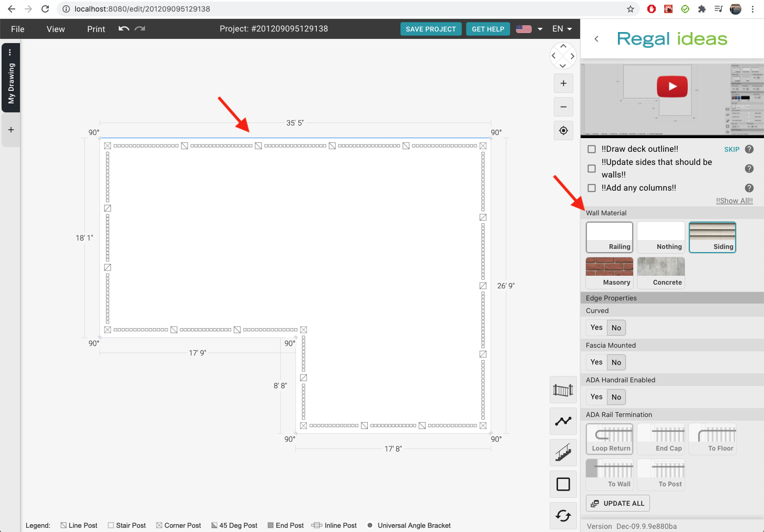Recenter the drawing with target icon
Image resolution: width=764 pixels, height=532 pixels.
pyautogui.click(x=563, y=131)
